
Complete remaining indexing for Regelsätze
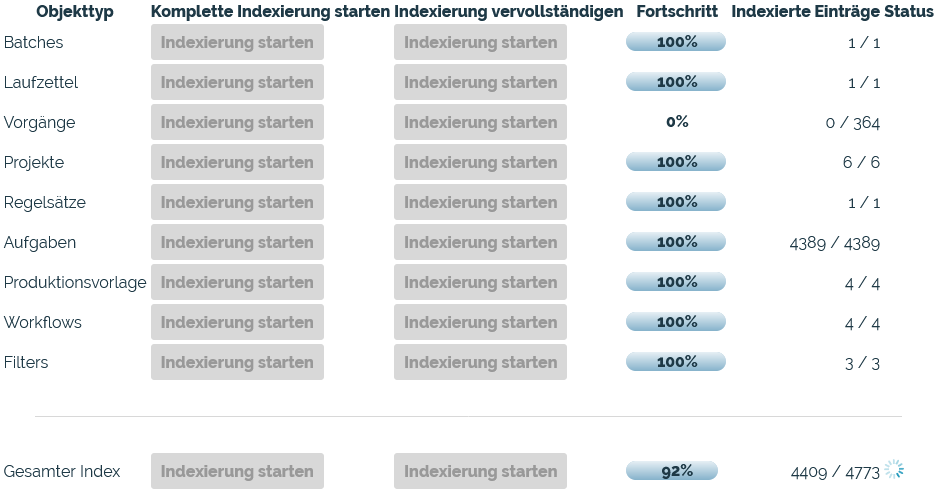(x=480, y=202)
